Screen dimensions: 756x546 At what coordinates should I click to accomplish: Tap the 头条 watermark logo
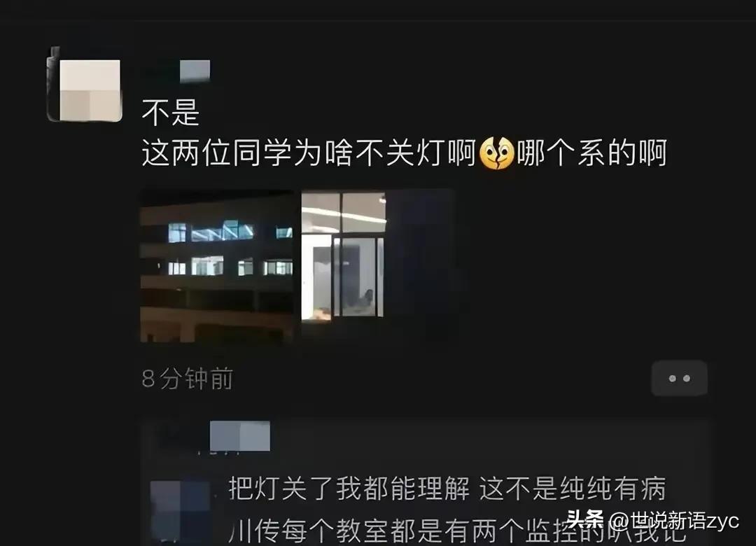click(x=584, y=519)
